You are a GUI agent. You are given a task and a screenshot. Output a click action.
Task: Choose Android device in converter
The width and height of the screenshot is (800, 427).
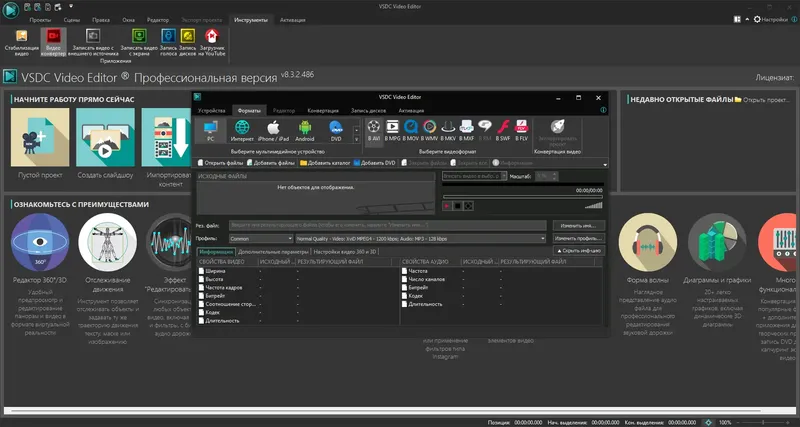point(305,131)
